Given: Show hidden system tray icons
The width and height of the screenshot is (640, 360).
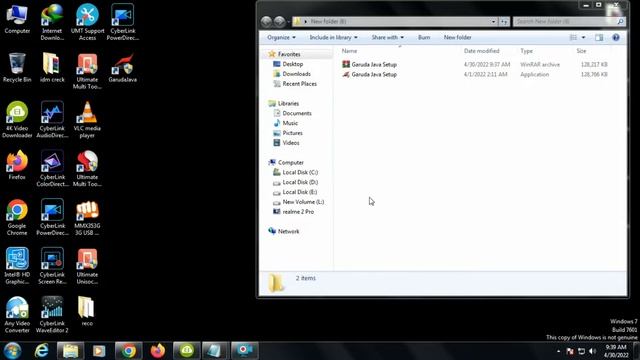Looking at the screenshot, I should click(558, 351).
